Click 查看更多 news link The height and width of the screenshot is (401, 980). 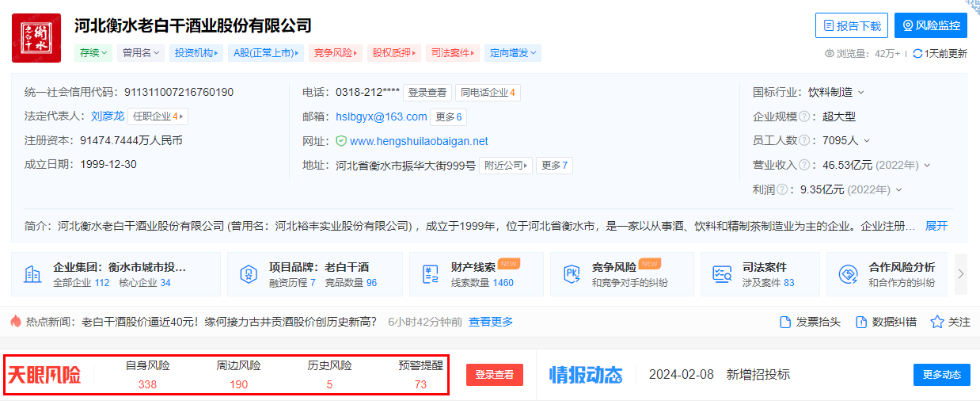(x=491, y=322)
